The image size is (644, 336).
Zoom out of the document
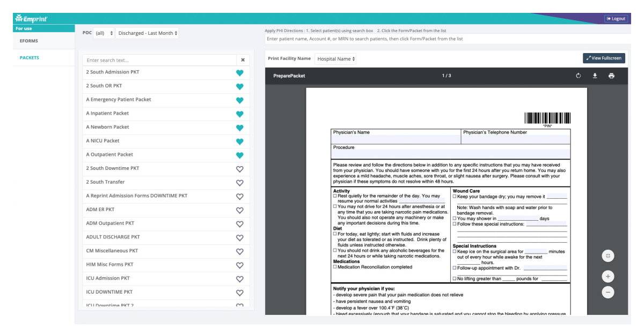click(608, 292)
